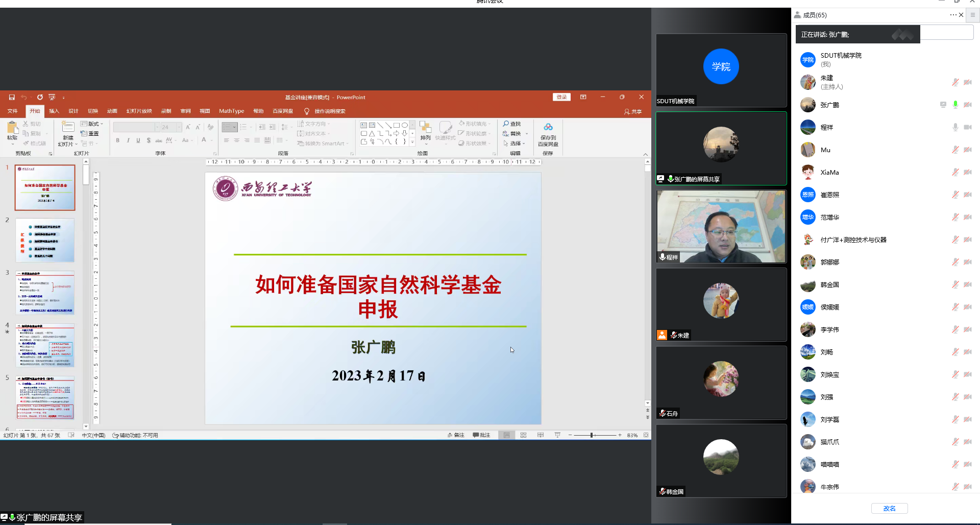This screenshot has height=525, width=980.
Task: Open the 幻灯片放映 (Slide Show) ribbon tab
Action: coord(139,111)
